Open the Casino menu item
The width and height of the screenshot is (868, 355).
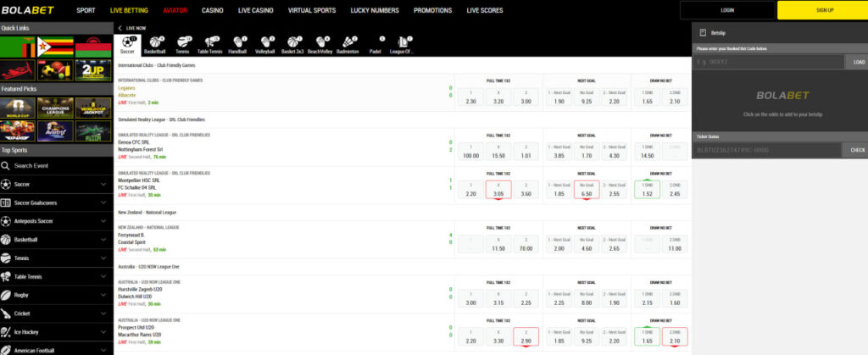tap(213, 10)
